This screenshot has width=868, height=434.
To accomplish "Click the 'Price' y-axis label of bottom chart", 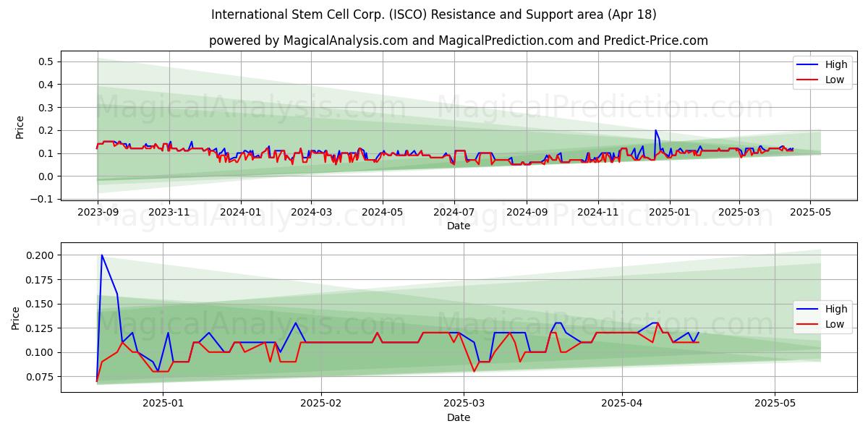I will click(16, 318).
